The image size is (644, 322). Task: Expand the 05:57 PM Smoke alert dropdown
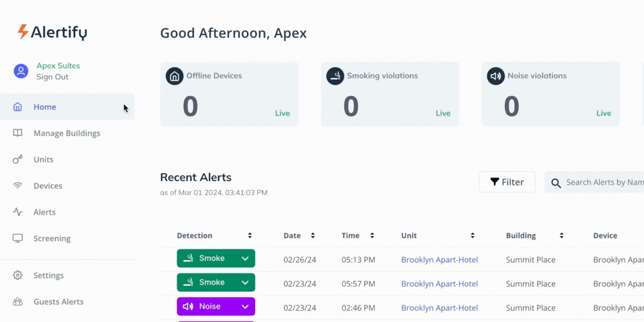[245, 282]
